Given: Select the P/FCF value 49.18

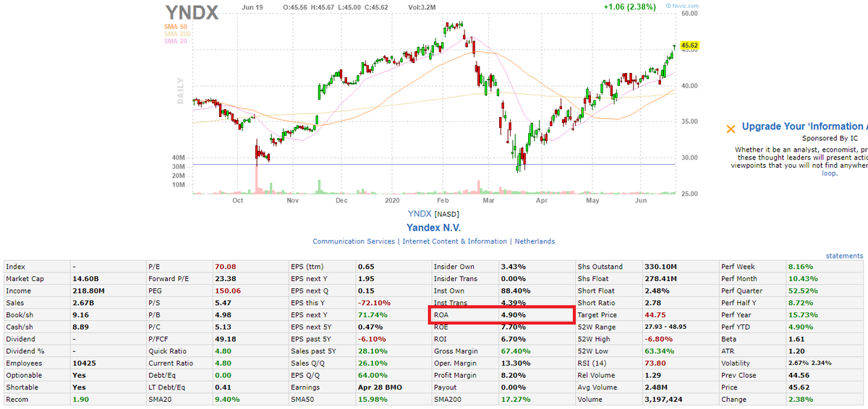Looking at the screenshot, I should (226, 339).
